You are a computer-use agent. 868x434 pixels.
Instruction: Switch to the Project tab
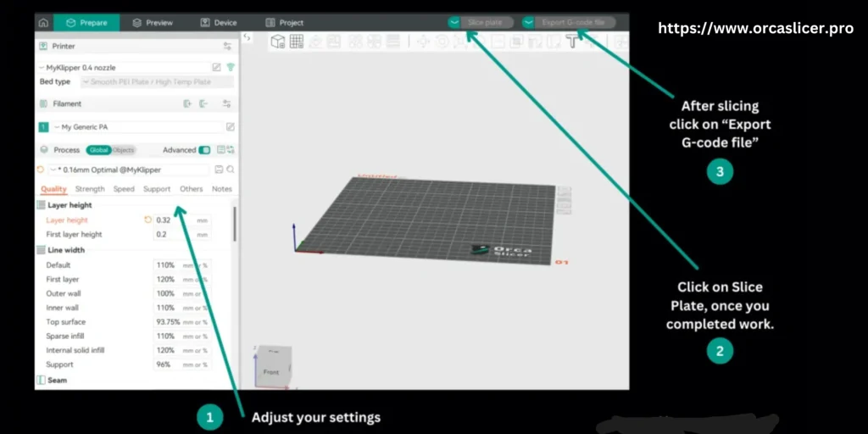[x=285, y=23]
